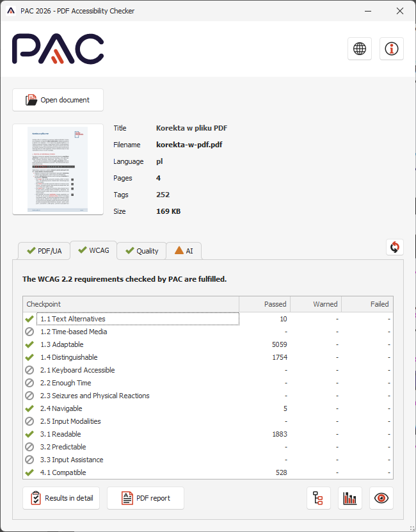This screenshot has height=532, width=416.
Task: Open the info about PAC icon
Action: (392, 49)
